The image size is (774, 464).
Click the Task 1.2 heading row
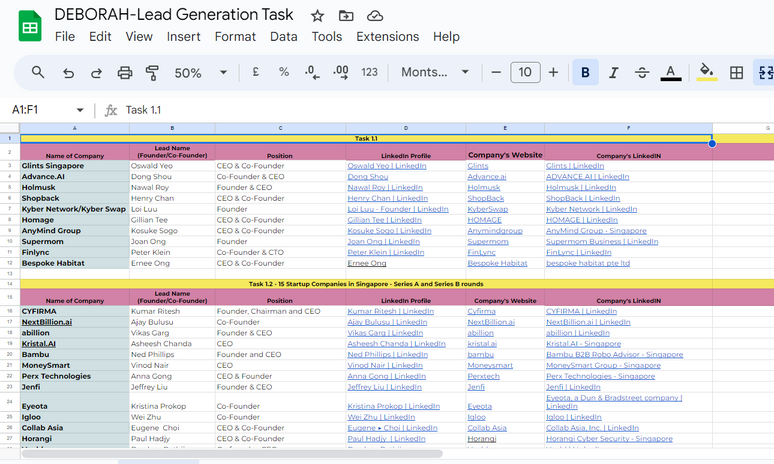point(366,284)
